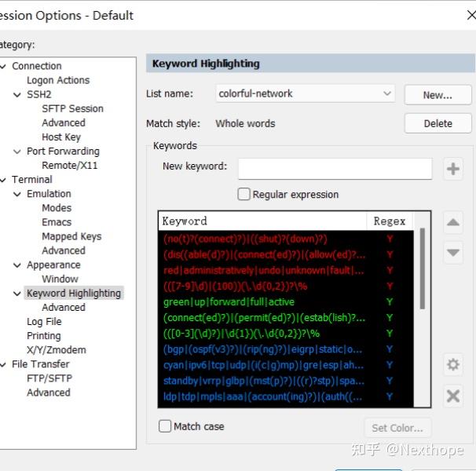Collapse the File Transfer node
The height and width of the screenshot is (471, 476).
point(3,364)
